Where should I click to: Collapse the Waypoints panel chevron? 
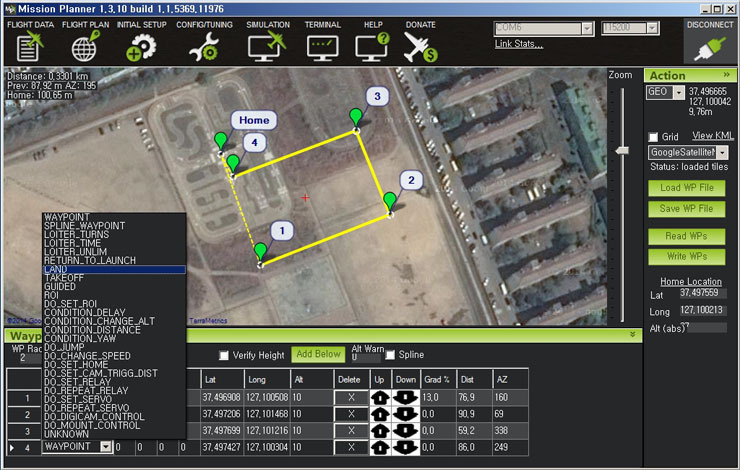(x=632, y=335)
